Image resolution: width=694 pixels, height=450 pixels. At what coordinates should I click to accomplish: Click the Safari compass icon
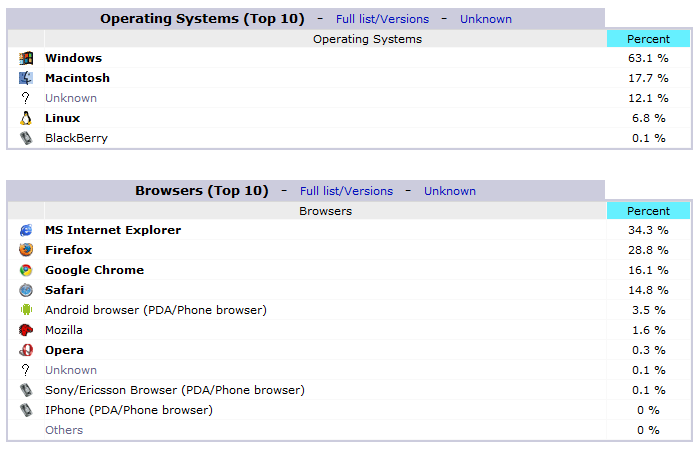[26, 290]
